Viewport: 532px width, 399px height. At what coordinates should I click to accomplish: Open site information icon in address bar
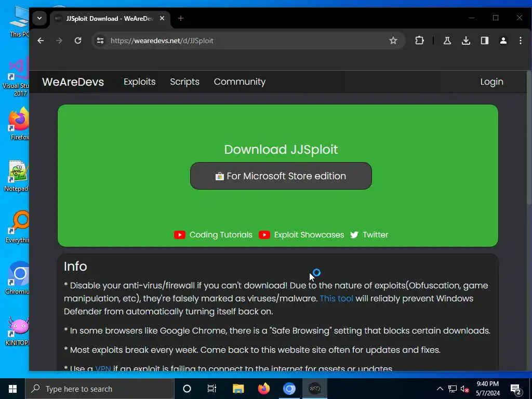[100, 41]
